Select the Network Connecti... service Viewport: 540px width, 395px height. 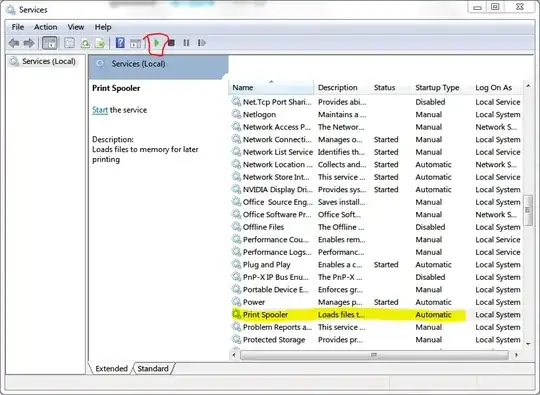277,139
